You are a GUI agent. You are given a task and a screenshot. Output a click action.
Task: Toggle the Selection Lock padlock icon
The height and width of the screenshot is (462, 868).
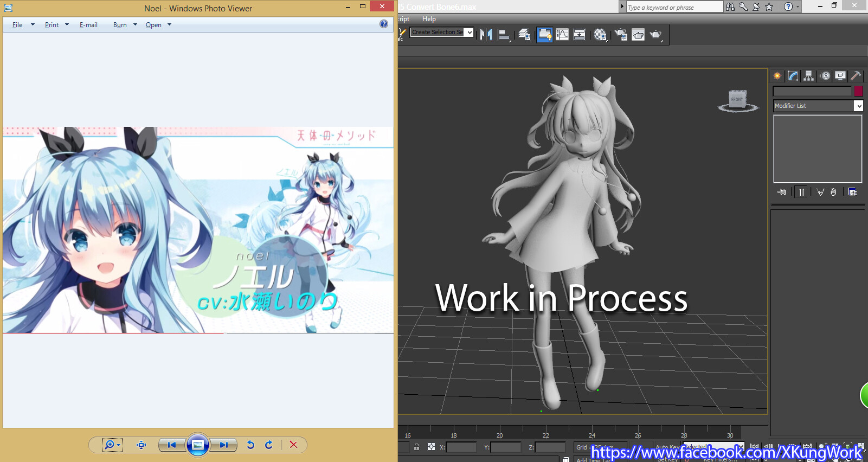pos(416,447)
